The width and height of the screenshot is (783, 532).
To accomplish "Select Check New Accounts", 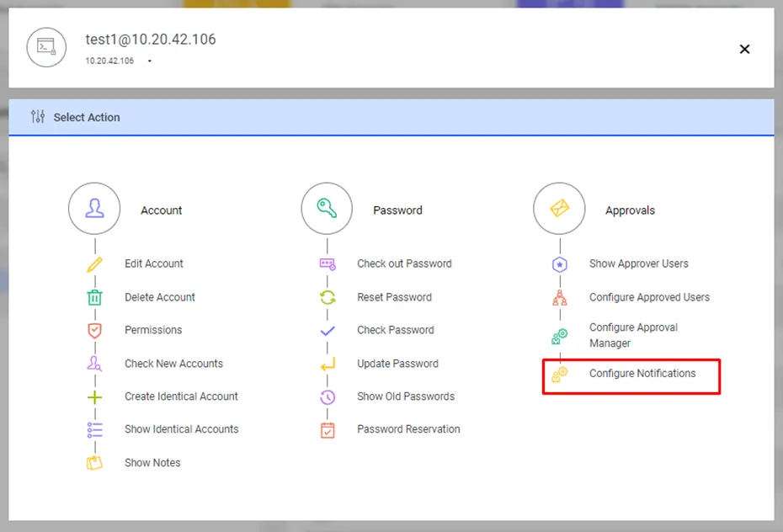I will tap(173, 364).
